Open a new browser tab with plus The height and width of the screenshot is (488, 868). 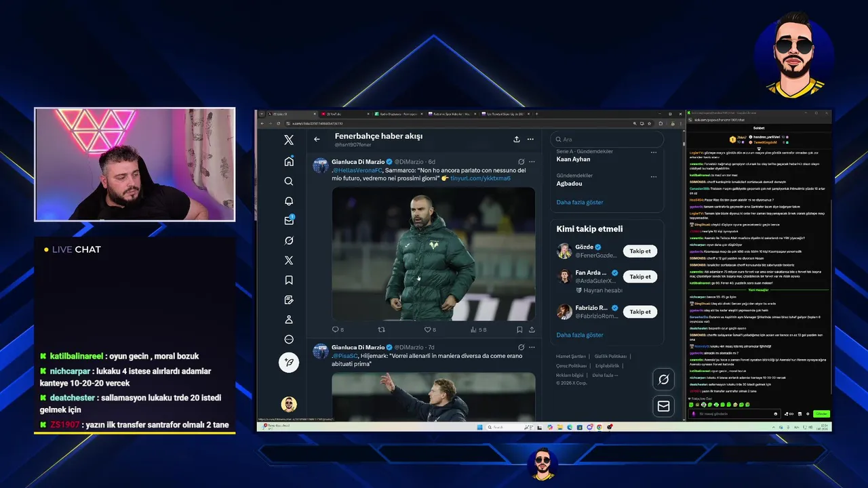coord(537,114)
